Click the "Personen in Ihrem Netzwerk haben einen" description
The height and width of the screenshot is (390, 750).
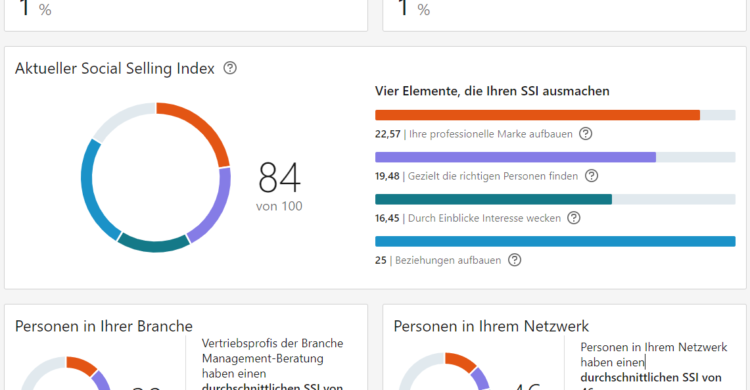point(654,355)
